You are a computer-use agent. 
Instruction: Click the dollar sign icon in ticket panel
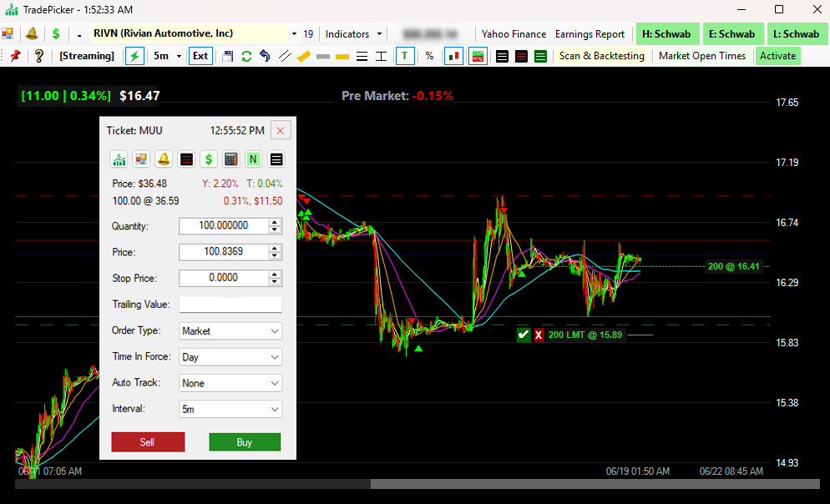coord(209,159)
